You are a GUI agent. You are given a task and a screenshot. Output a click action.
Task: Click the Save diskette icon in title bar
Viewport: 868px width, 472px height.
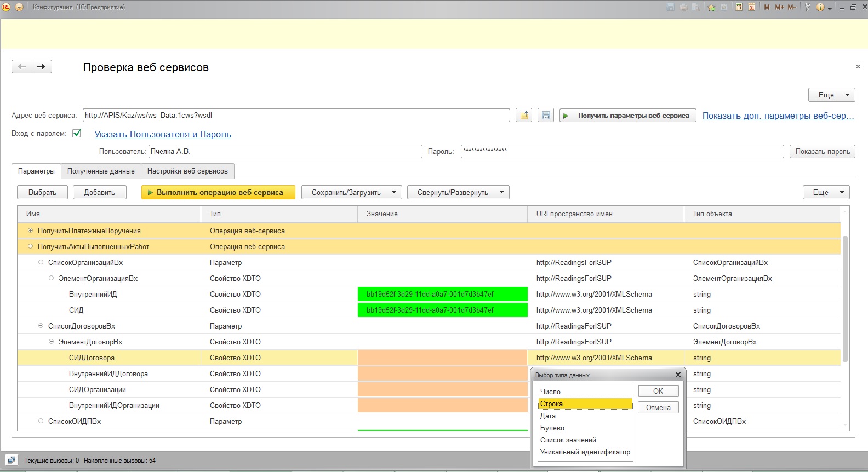click(671, 7)
